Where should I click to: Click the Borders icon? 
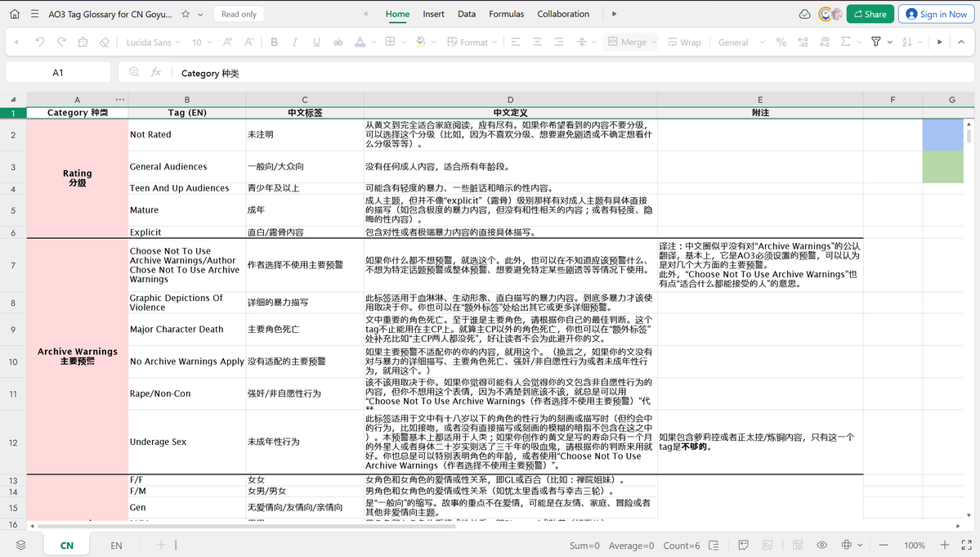pos(390,42)
